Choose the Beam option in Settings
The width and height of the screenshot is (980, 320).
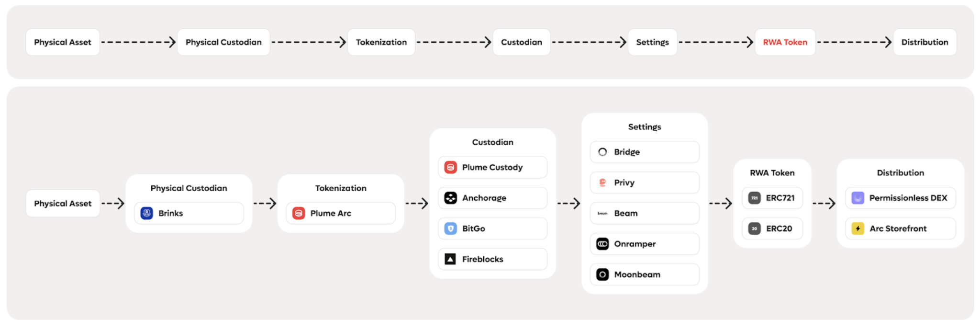(644, 213)
